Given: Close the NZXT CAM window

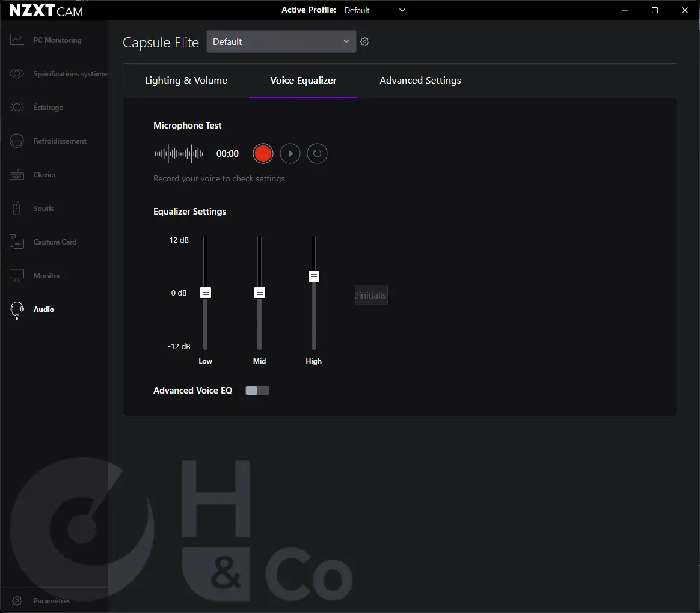Looking at the screenshot, I should tap(685, 10).
